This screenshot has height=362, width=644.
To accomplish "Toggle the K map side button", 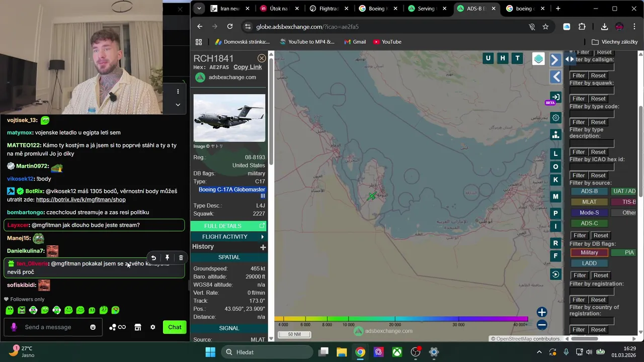I will tap(555, 180).
